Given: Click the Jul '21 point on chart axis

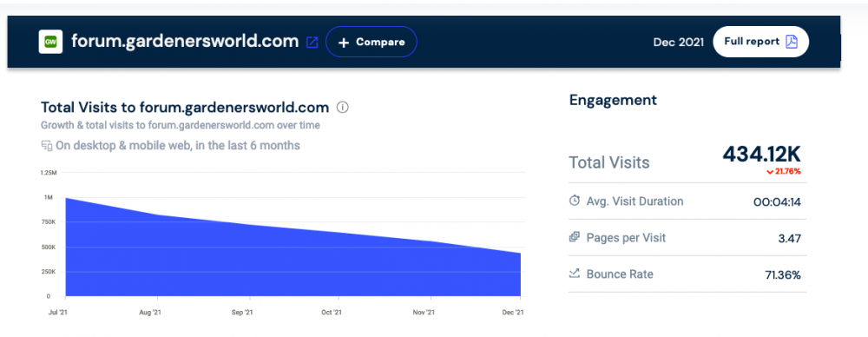Looking at the screenshot, I should click(57, 313).
